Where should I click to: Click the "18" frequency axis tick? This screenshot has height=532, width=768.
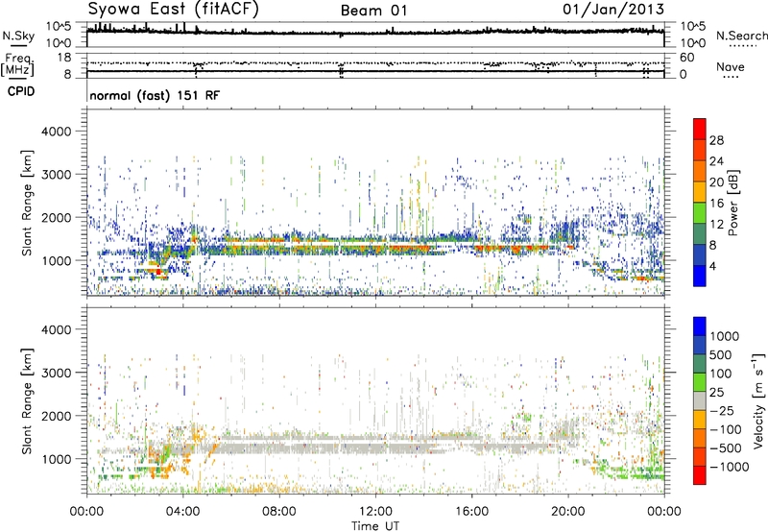[64, 58]
